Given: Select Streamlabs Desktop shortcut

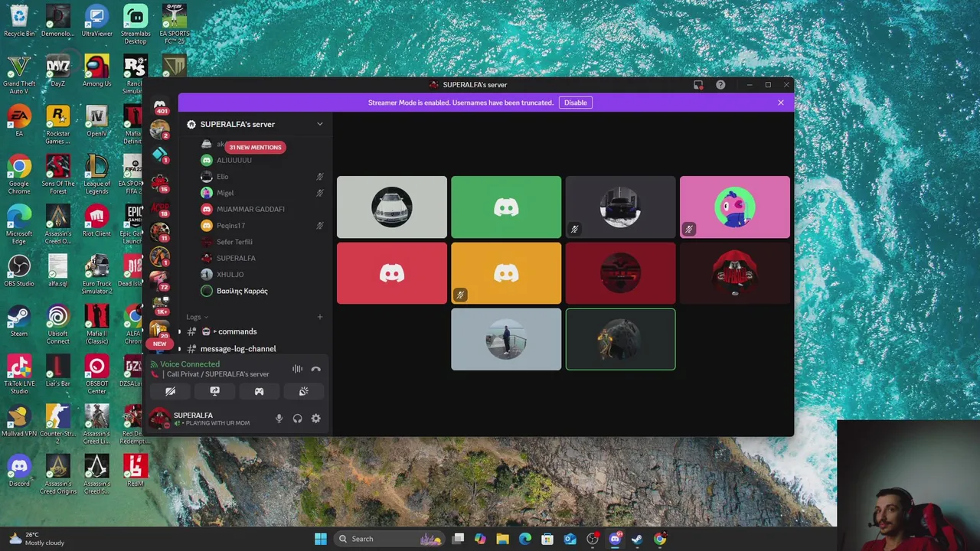Looking at the screenshot, I should [x=136, y=24].
